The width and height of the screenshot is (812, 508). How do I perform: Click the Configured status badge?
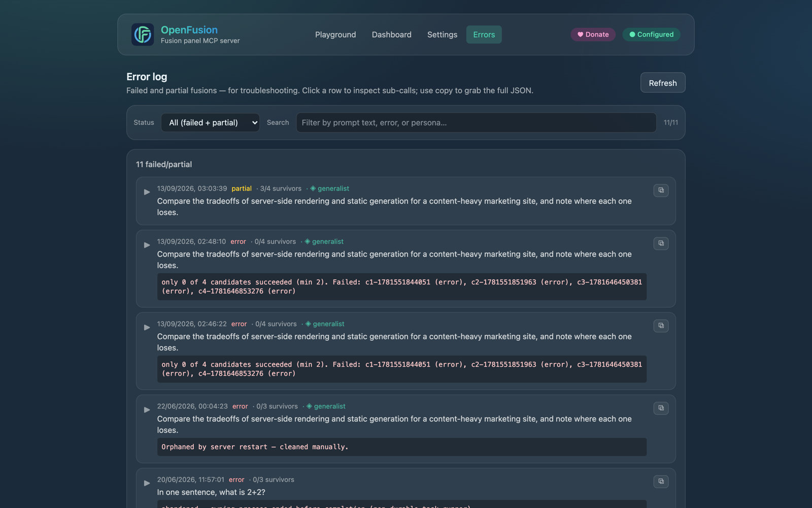(x=651, y=35)
